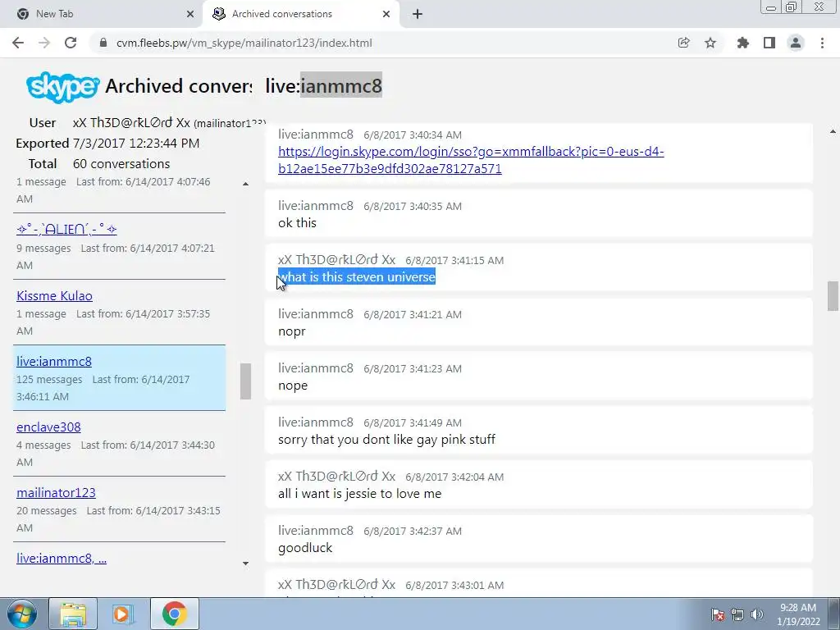Share this page via the share icon
This screenshot has height=630, width=840.
click(x=683, y=43)
